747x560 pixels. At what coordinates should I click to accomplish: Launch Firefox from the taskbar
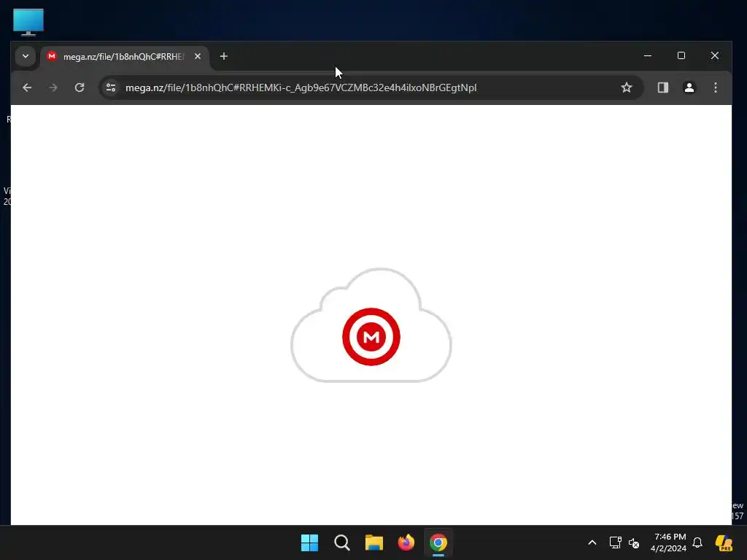[406, 542]
